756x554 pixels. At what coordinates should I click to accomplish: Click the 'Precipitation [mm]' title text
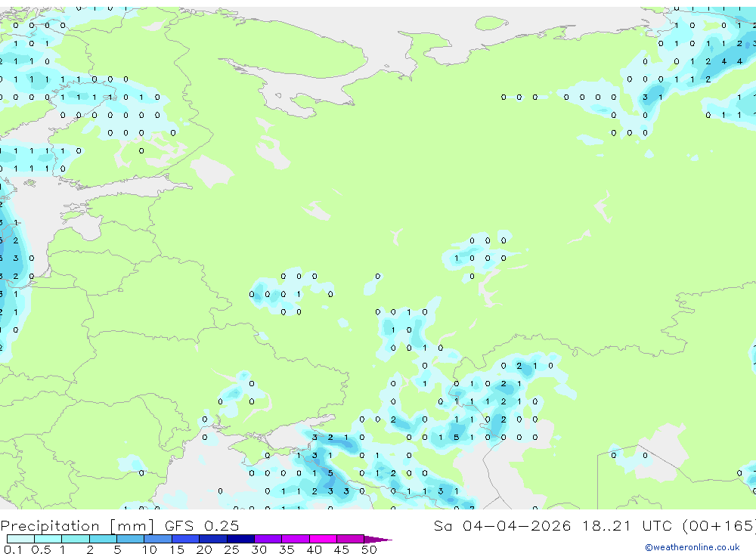77,526
